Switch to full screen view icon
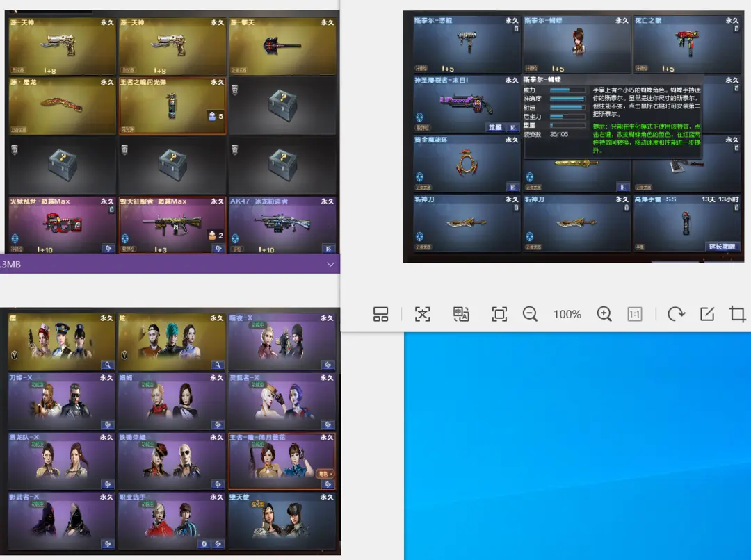The width and height of the screenshot is (751, 560). click(499, 314)
